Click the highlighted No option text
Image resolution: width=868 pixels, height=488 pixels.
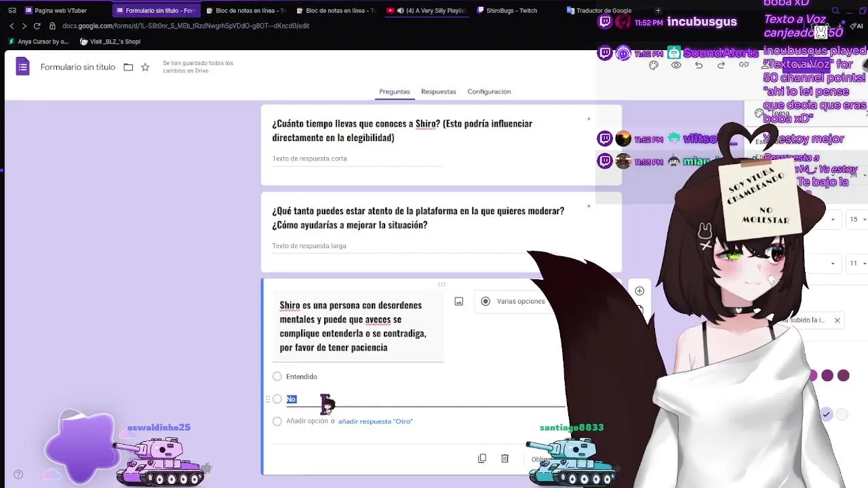click(292, 399)
